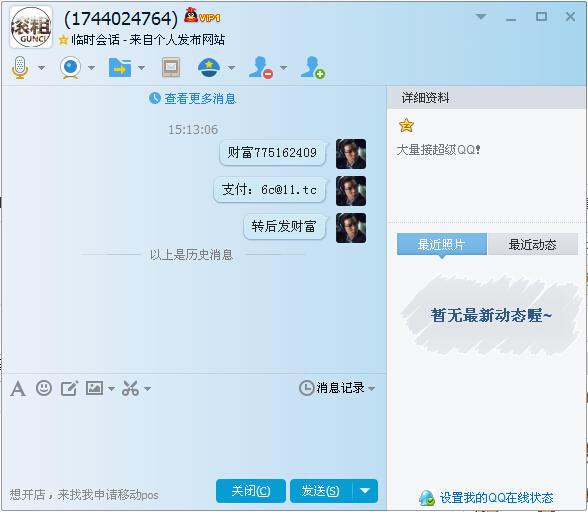Click the send file folder icon
588x512 pixels.
[x=120, y=68]
